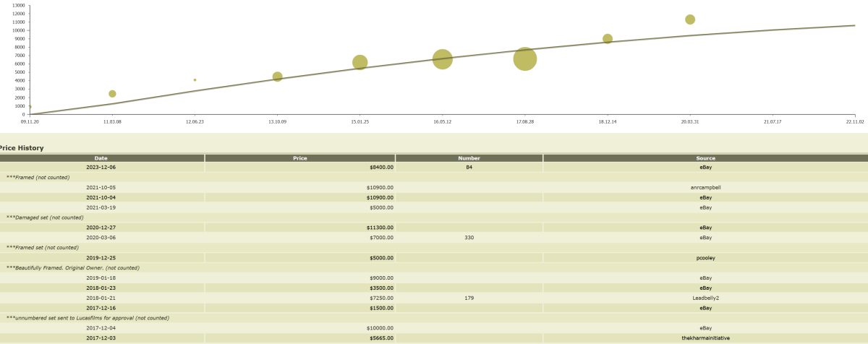Select the chart bubble above 20.03.31
The height and width of the screenshot is (344, 868).
click(x=690, y=20)
